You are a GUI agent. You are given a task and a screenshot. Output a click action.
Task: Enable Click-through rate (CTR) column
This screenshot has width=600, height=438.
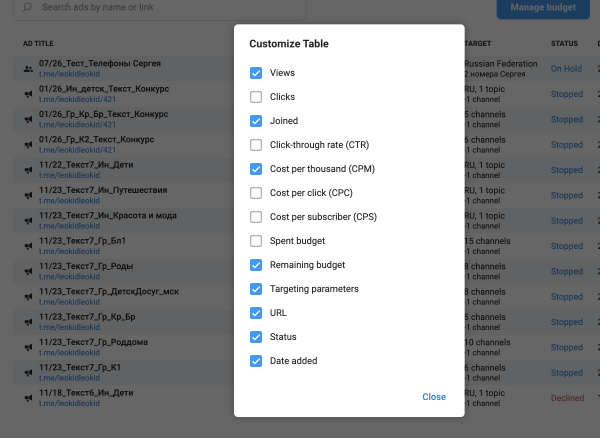(x=256, y=145)
